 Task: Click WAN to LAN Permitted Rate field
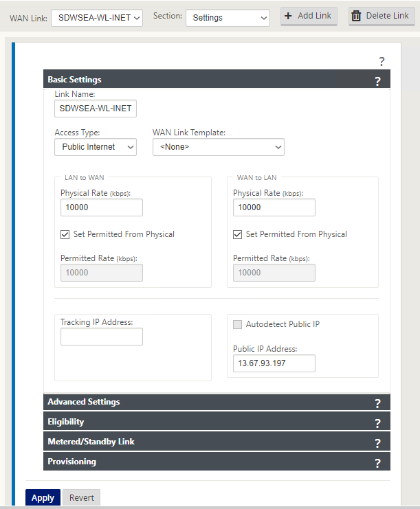tap(274, 273)
